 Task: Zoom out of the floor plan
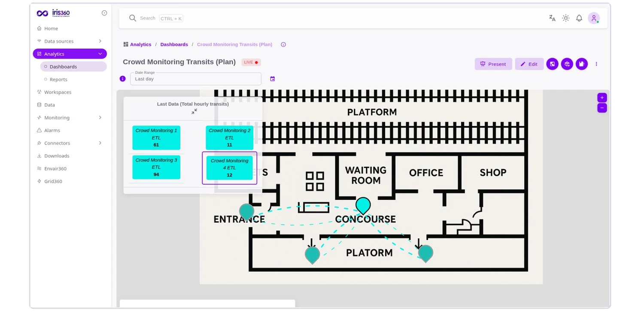click(x=602, y=108)
